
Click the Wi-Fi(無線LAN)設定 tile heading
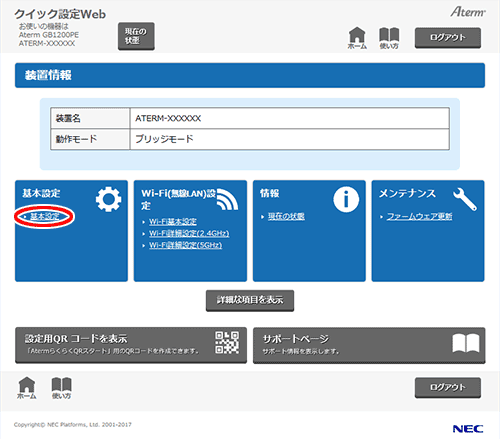[x=178, y=199]
